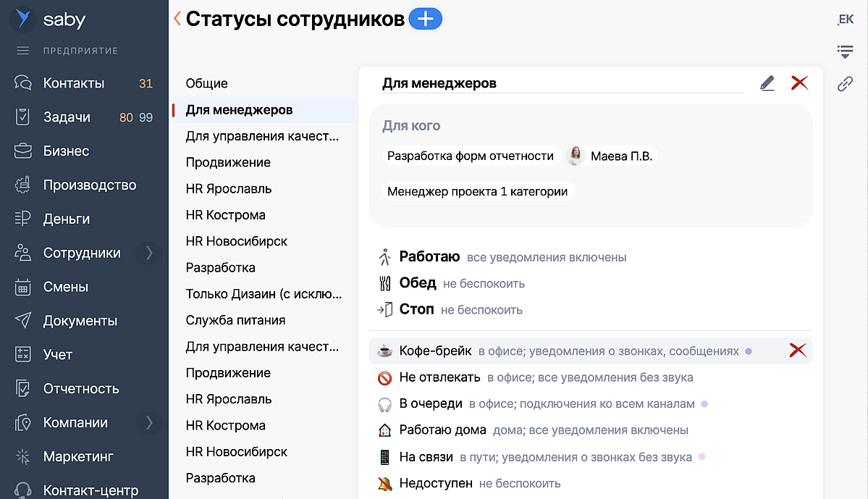Open the filter list icon in right panel
The image size is (868, 499).
click(845, 51)
